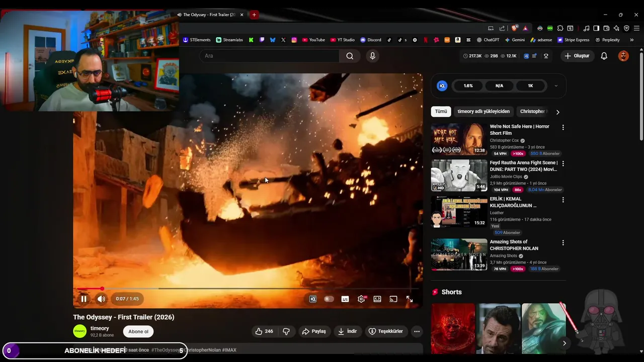
Task: Cast the video to a device
Action: 393,299
